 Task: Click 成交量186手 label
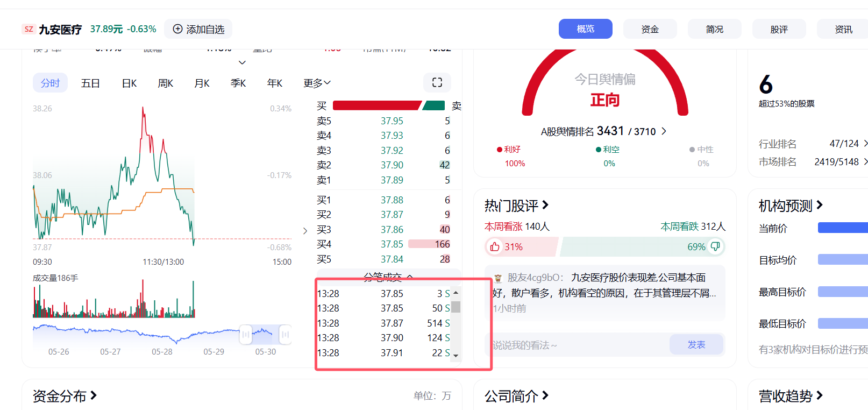click(55, 278)
